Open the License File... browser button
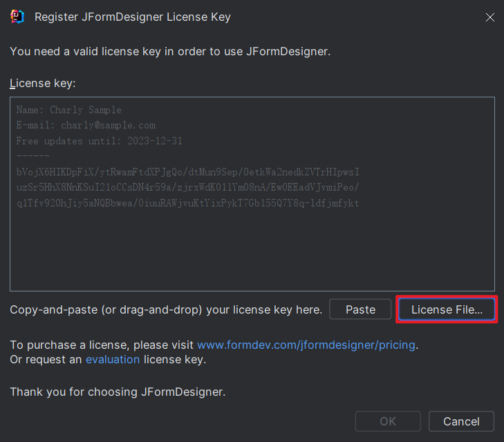 (447, 309)
